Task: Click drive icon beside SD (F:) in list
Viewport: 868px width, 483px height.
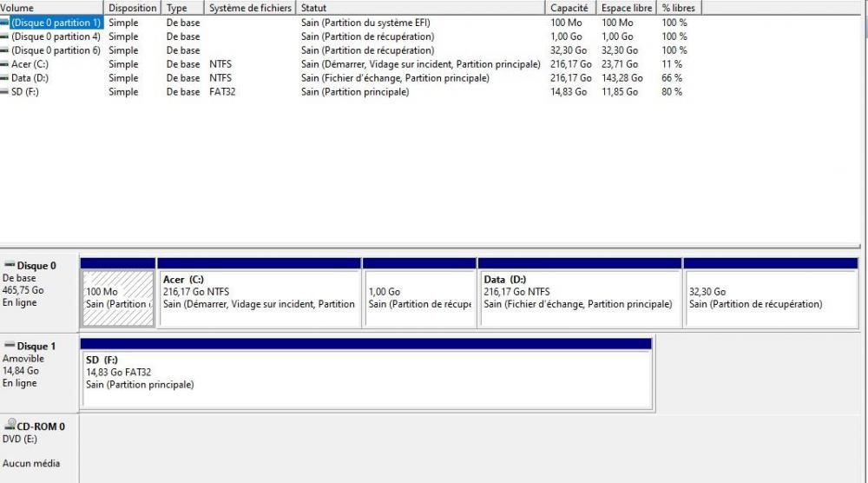Action: point(4,92)
